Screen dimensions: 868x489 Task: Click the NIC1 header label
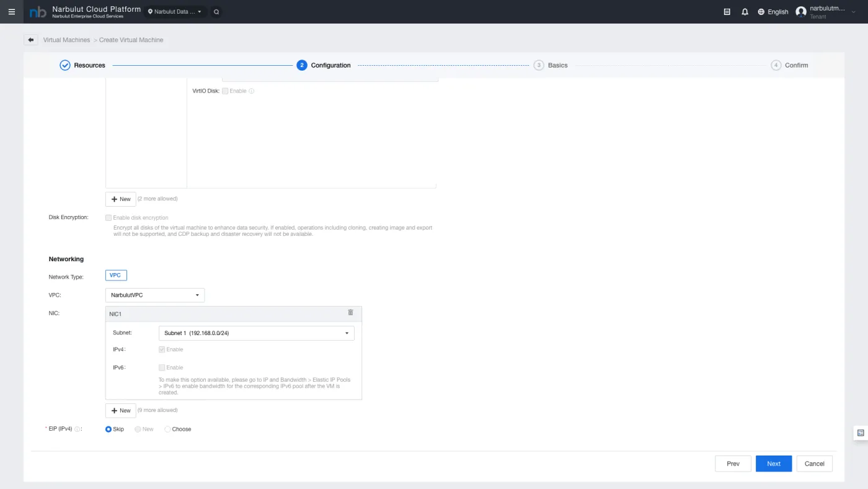click(115, 315)
